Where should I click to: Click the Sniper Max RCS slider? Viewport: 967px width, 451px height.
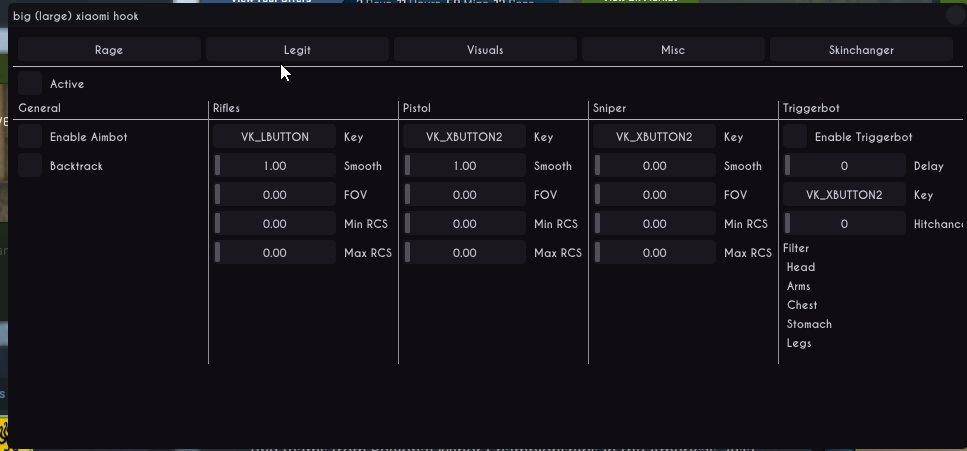pyautogui.click(x=654, y=252)
